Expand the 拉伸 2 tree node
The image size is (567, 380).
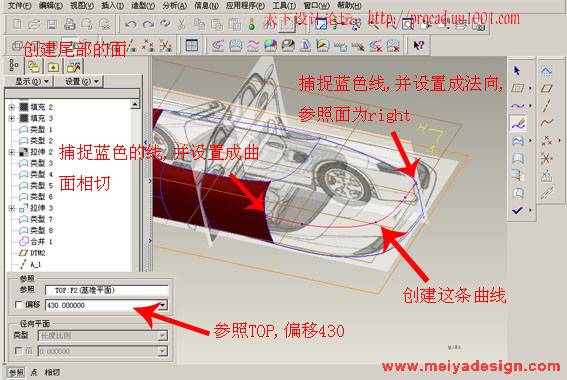12,152
